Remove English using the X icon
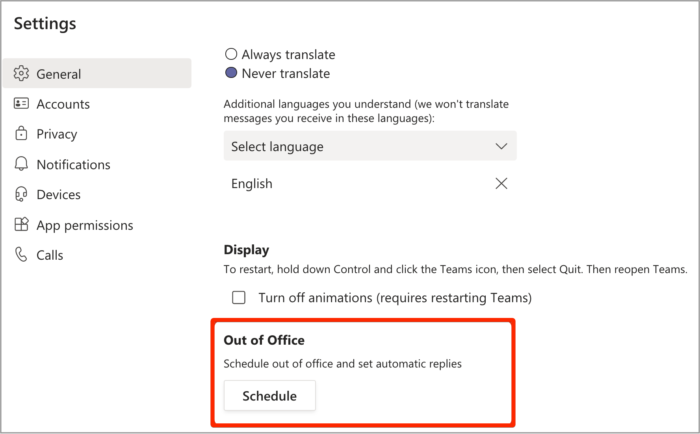Viewport: 700px width, 434px height. pos(502,183)
